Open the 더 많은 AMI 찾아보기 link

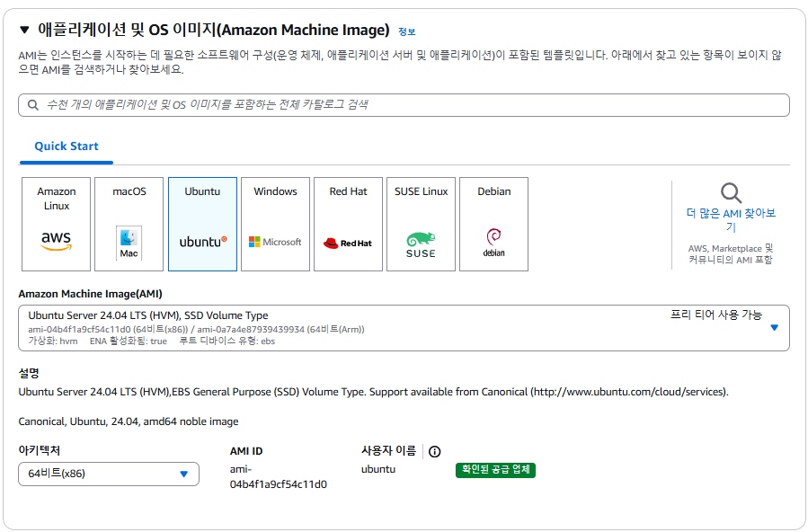pyautogui.click(x=731, y=220)
